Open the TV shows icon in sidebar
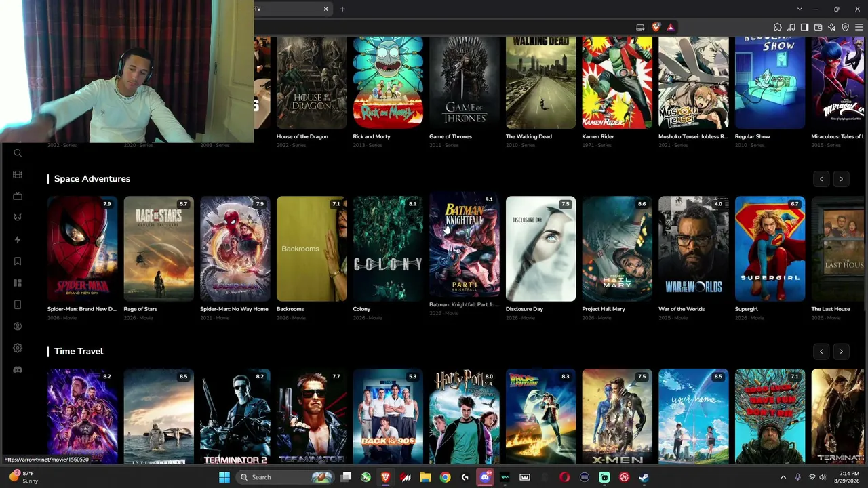 (x=18, y=196)
